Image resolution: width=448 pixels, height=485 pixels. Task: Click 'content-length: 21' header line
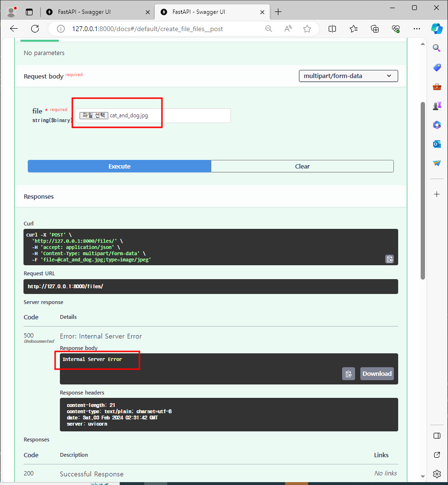[x=91, y=405]
